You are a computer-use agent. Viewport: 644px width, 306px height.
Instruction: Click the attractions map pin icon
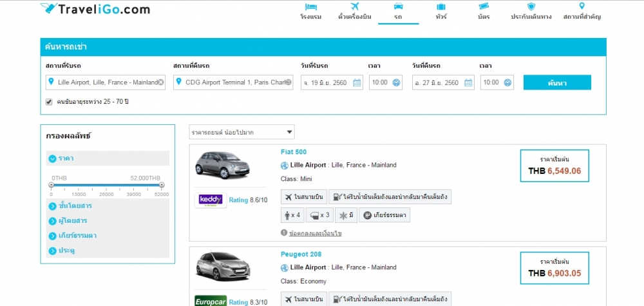coord(582,6)
